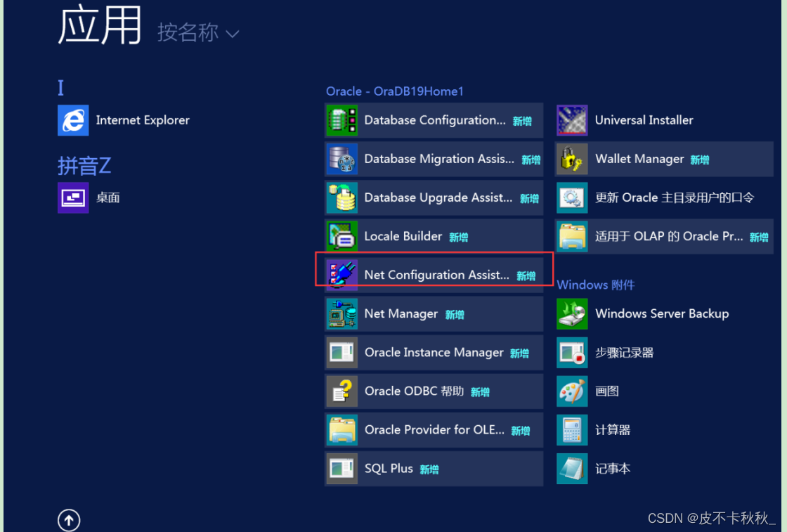
Task: Click the up arrow circle button
Action: pos(69,520)
